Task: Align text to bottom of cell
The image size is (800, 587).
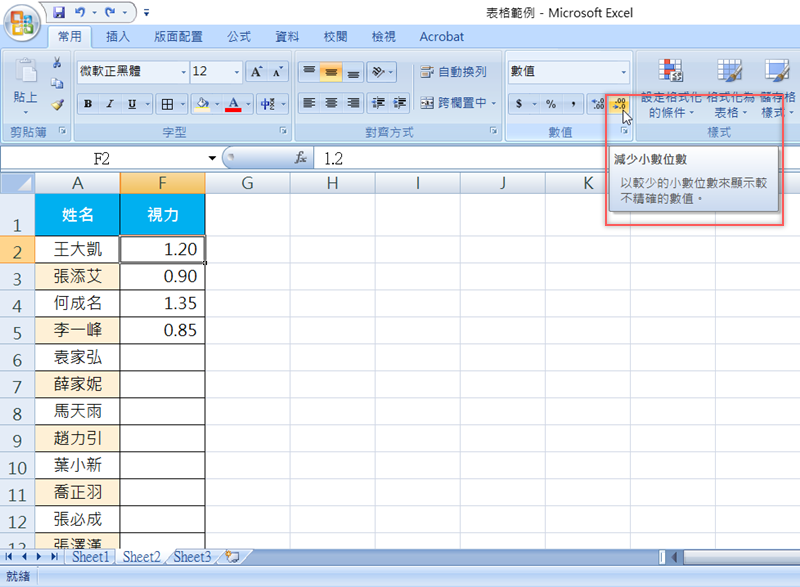Action: pos(353,71)
